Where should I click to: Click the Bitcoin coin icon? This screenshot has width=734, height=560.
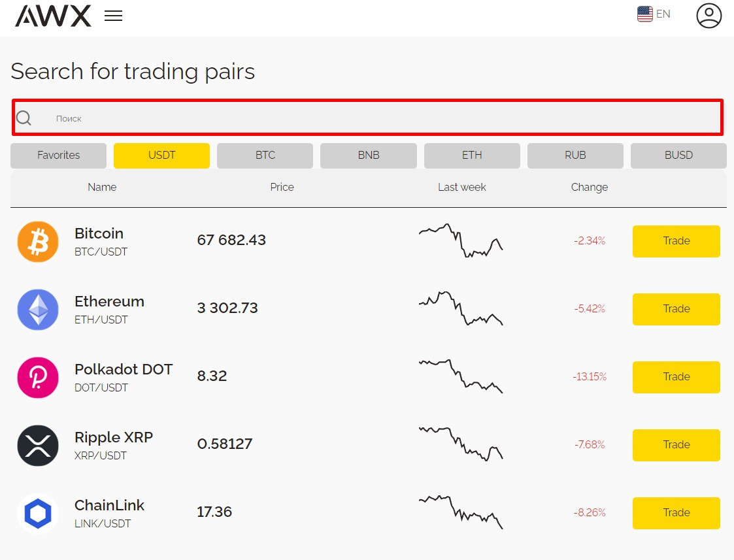click(x=38, y=241)
